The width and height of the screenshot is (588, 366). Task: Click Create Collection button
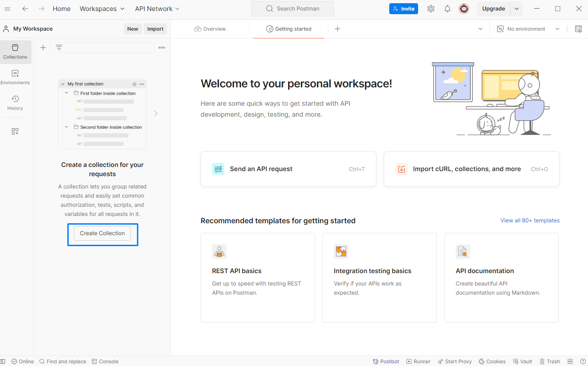click(x=103, y=233)
